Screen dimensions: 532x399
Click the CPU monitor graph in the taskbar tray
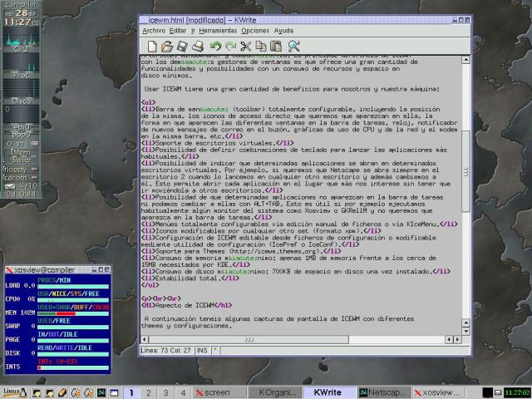pos(487,393)
